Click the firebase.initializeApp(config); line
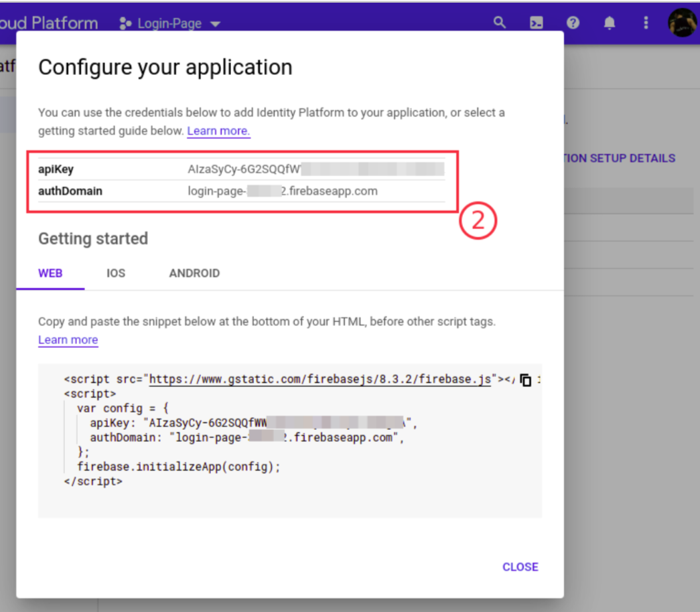This screenshot has width=700, height=612. tap(179, 467)
